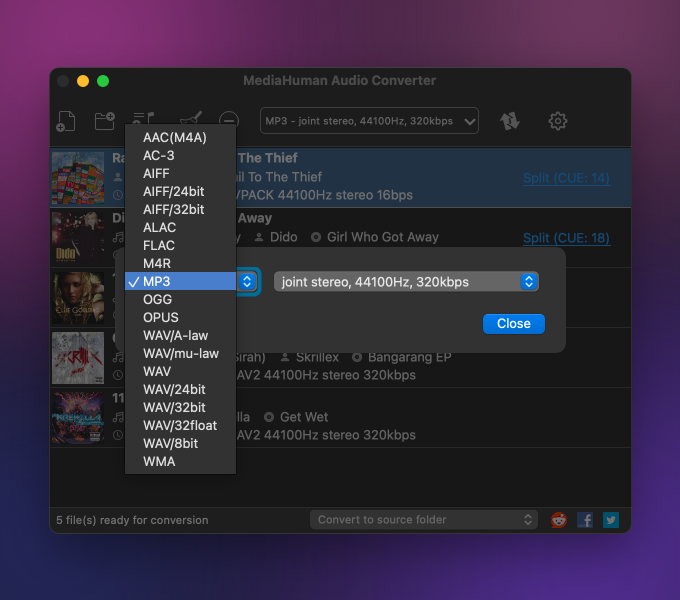Image resolution: width=680 pixels, height=600 pixels.
Task: Start conversion with the convert arrows icon
Action: click(x=510, y=121)
